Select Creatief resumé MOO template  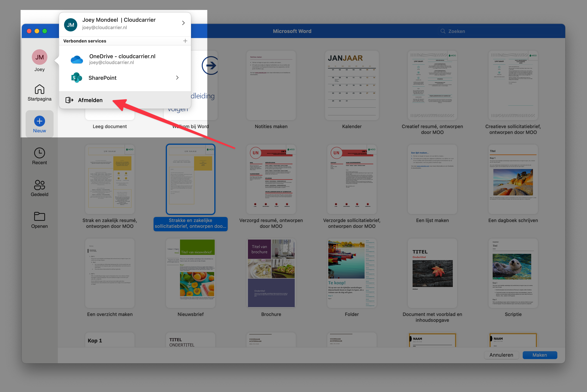[432, 86]
